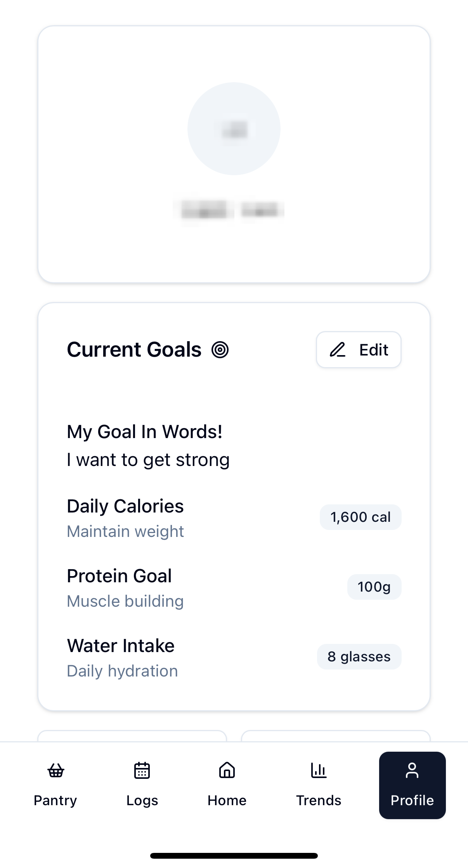
Task: Click the pencil icon in Edit button
Action: (338, 350)
